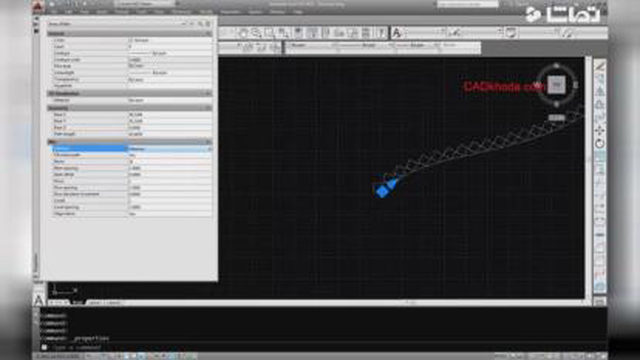
Task: Click the triangular blue grip on the array
Action: coord(392,183)
